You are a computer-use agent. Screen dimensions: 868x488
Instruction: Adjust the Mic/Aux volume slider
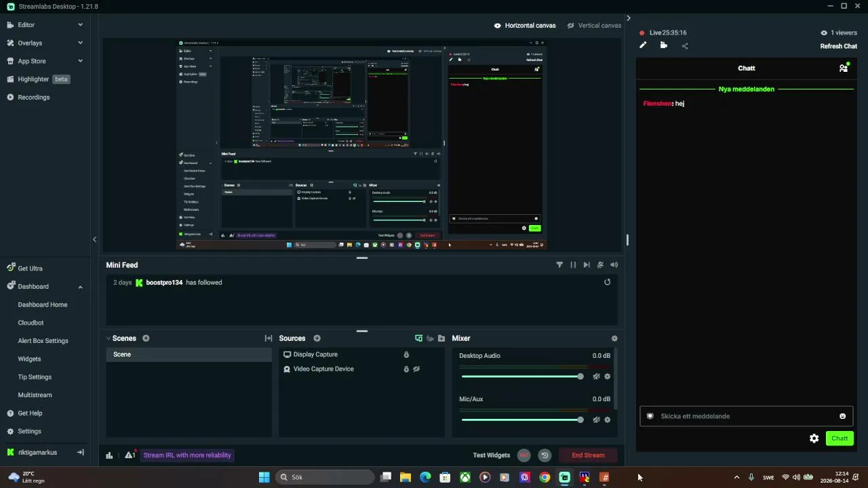point(521,420)
